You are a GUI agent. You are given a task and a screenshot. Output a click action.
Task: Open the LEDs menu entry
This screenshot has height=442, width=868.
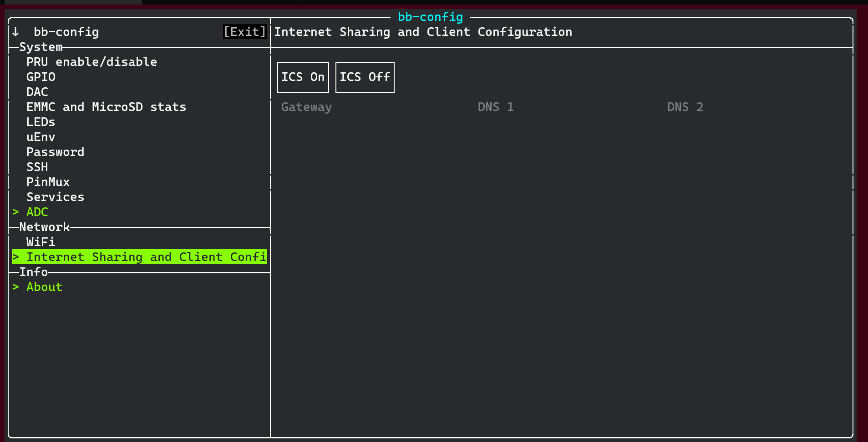coord(41,122)
